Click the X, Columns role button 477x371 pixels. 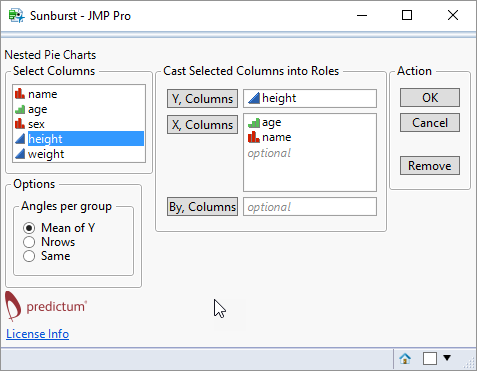202,124
